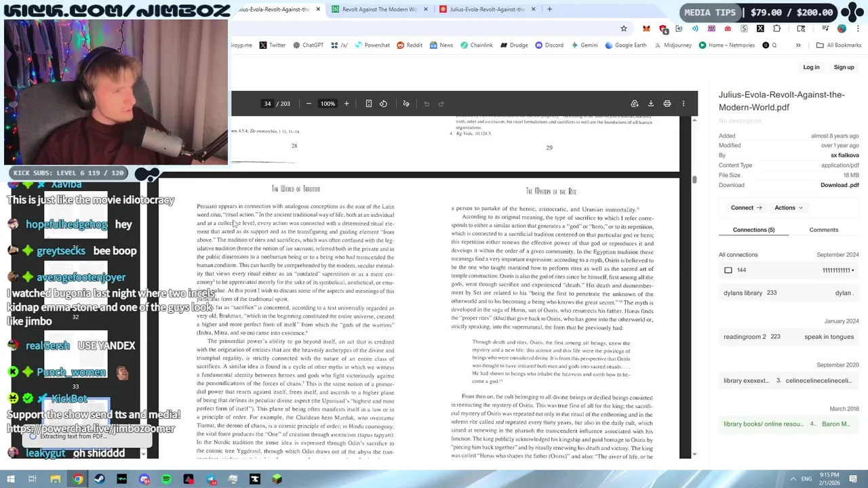Screen dimensions: 868x488
Task: Open the 144 connection entry
Action: (789, 270)
